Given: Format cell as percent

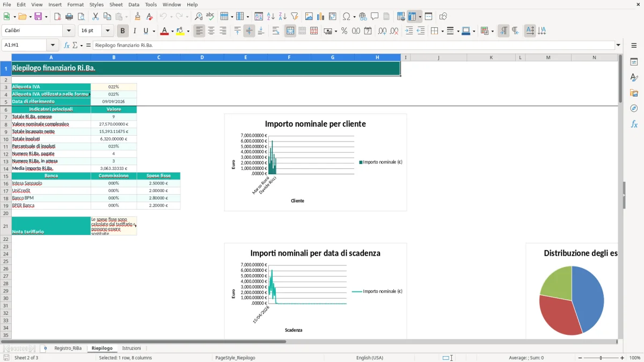Looking at the screenshot, I should (x=344, y=31).
